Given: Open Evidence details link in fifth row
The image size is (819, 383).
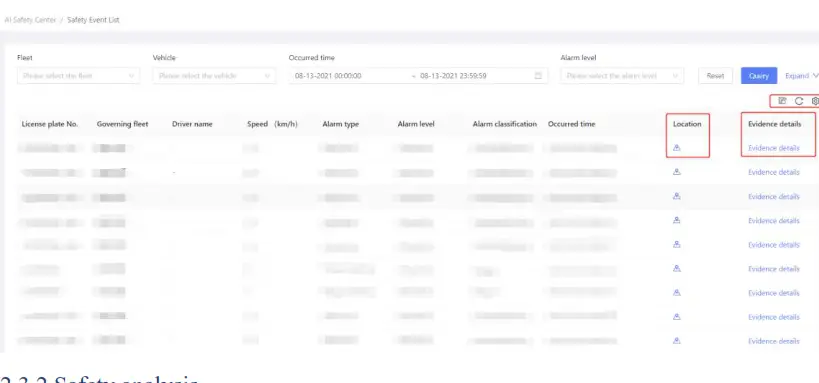Looking at the screenshot, I should (x=774, y=245).
